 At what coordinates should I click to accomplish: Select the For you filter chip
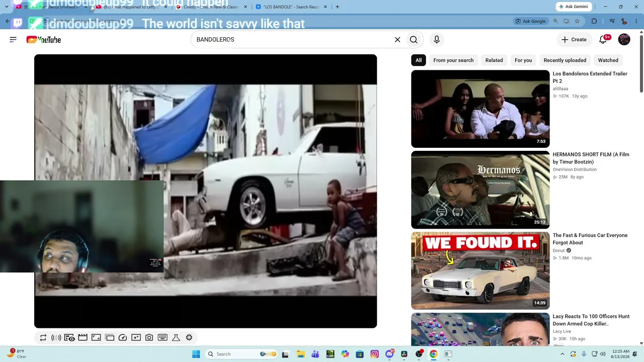523,60
